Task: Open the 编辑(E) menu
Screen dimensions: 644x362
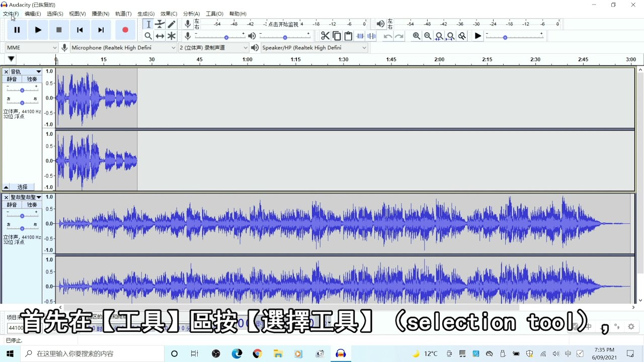Action: pyautogui.click(x=33, y=14)
